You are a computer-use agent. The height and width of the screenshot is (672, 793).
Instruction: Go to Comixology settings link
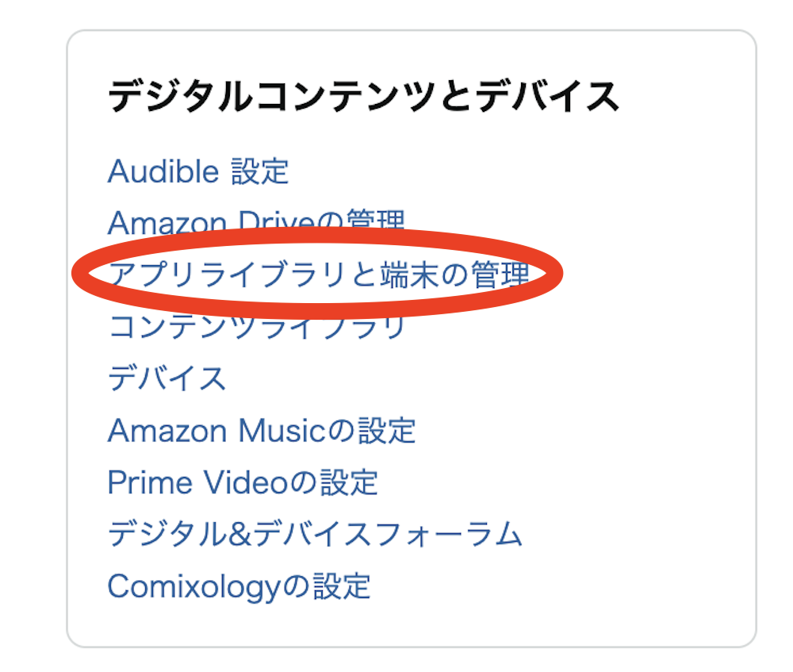pos(239,586)
